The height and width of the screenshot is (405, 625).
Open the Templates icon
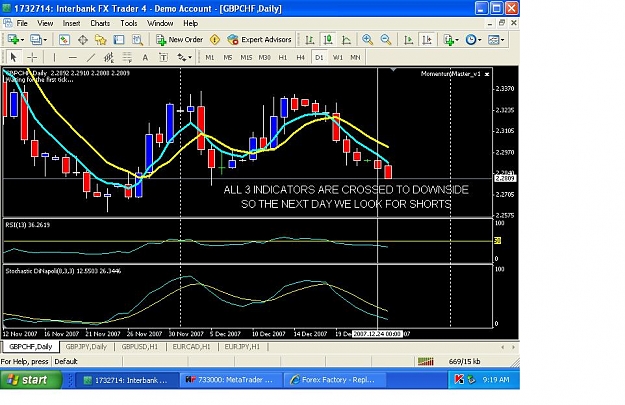[493, 39]
